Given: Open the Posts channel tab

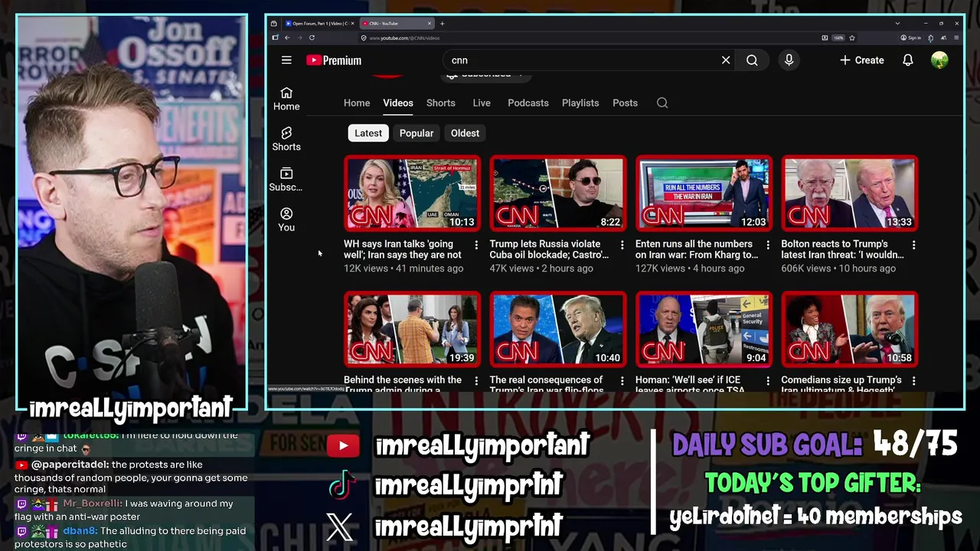Looking at the screenshot, I should [x=625, y=103].
